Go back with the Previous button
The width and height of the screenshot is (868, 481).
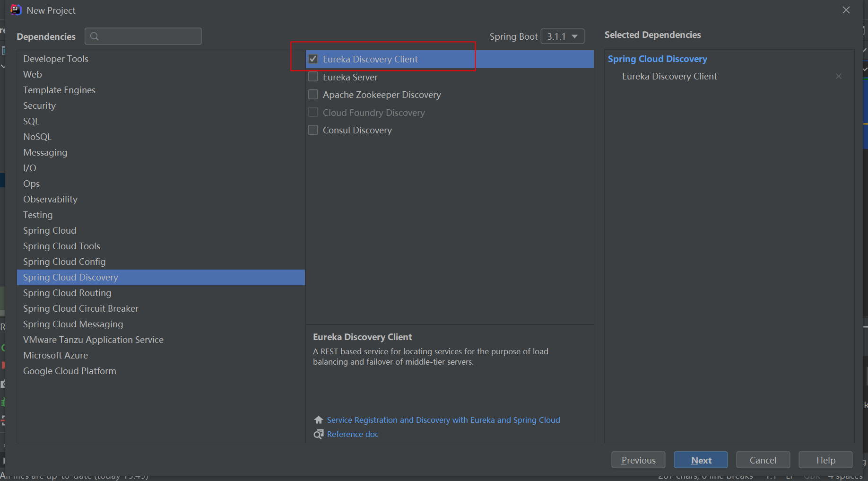[638, 460]
